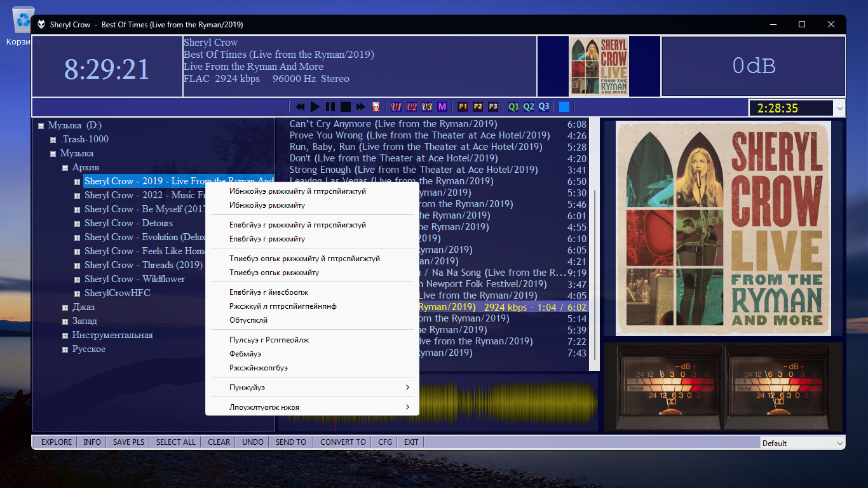
Task: Toggle the Q3 queue button
Action: [544, 107]
